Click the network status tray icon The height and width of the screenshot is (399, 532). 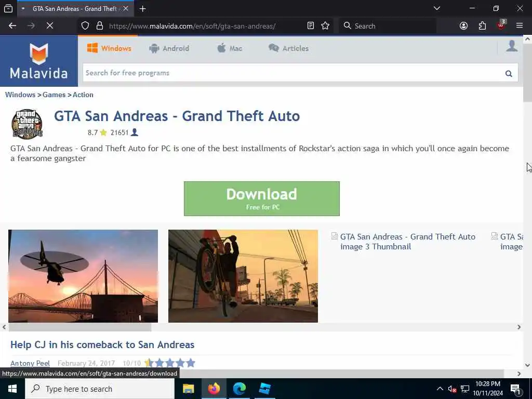pos(465,389)
